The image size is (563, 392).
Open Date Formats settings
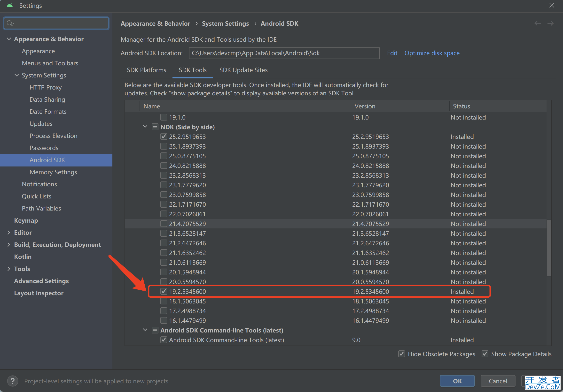point(48,112)
